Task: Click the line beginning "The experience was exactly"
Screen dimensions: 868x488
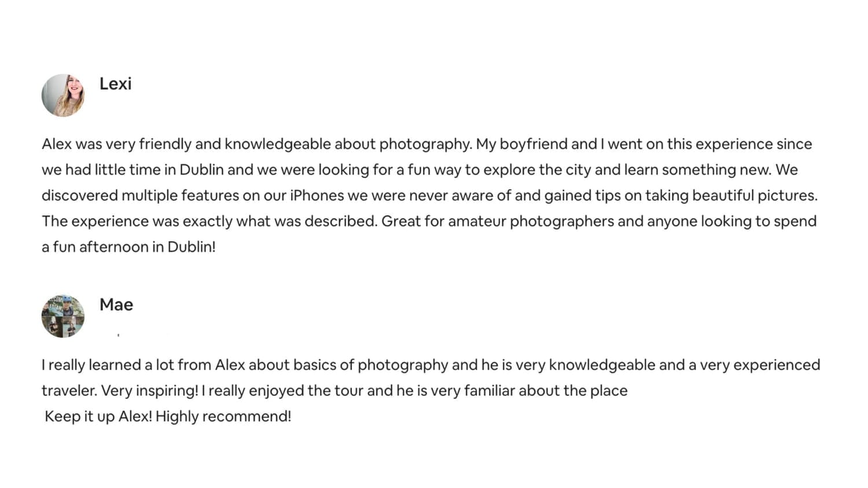Action: click(429, 221)
